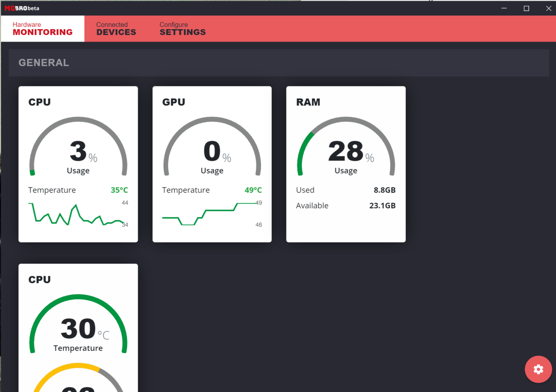Click the RAM Used value 8.8GB
Screen dimensions: 556x392
pyautogui.click(x=385, y=190)
